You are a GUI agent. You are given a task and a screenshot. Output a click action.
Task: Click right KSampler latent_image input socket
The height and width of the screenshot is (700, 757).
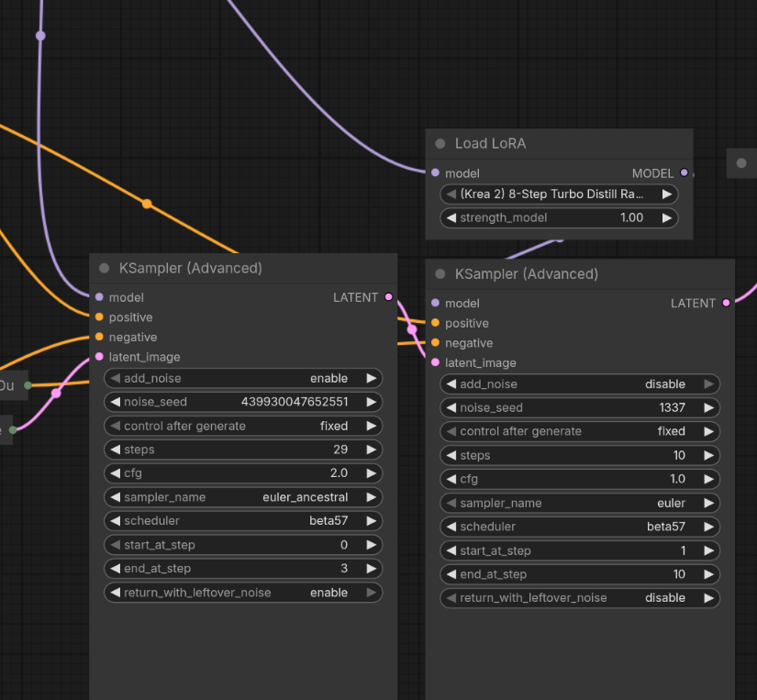[x=435, y=362]
